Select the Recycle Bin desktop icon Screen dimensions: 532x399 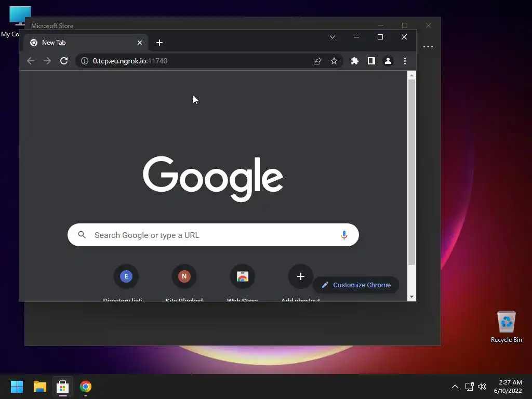click(506, 327)
